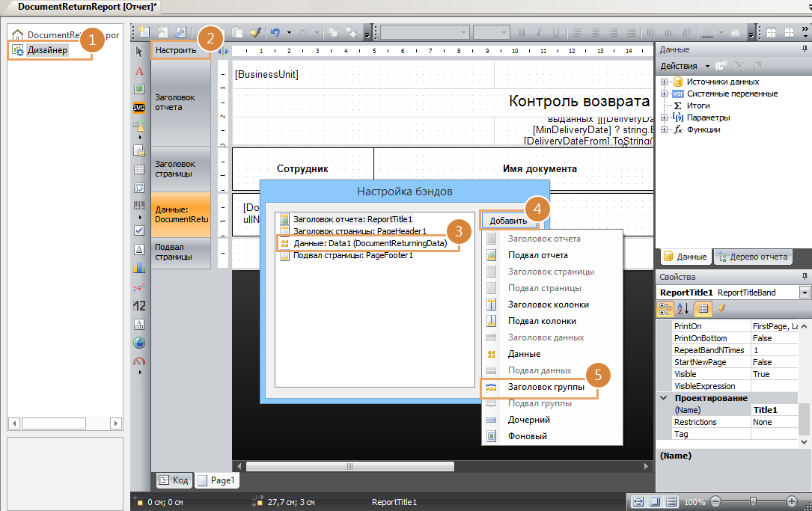Image resolution: width=812 pixels, height=511 pixels.
Task: Switch to the Дерево отчета tab
Action: point(753,257)
